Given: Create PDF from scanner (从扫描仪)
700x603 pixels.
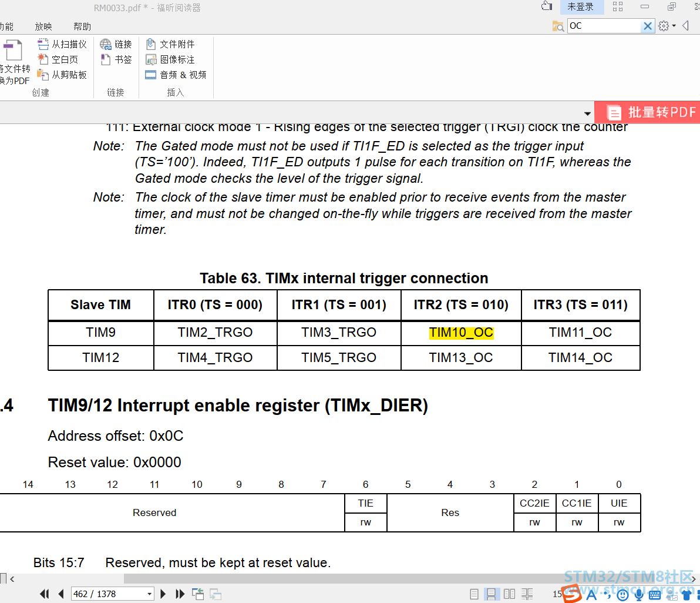Looking at the screenshot, I should pyautogui.click(x=62, y=44).
